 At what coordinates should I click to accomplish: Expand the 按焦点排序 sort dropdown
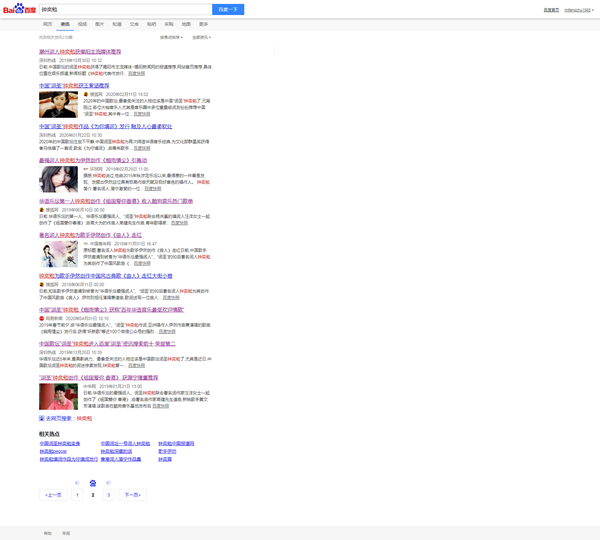[x=171, y=37]
